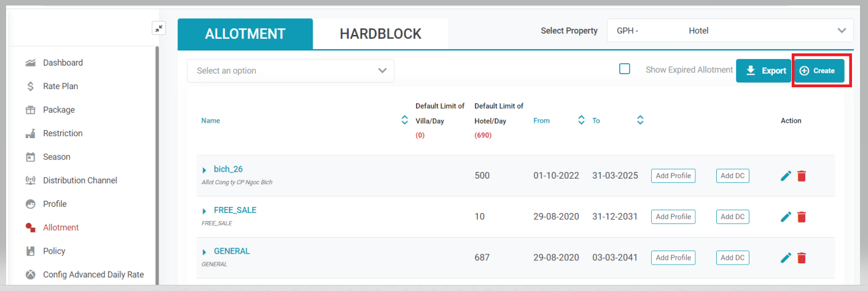Export the allotment list
The image size is (868, 291).
click(x=763, y=71)
